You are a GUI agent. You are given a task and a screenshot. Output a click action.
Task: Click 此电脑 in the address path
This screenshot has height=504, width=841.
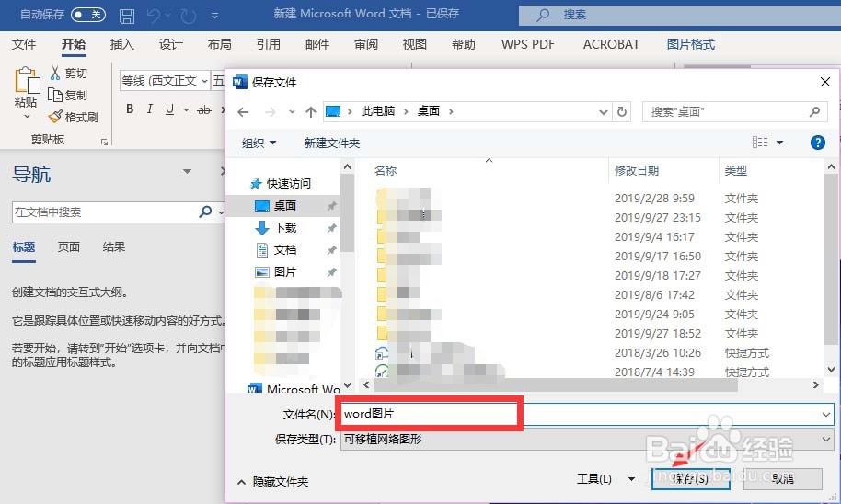tap(377, 111)
